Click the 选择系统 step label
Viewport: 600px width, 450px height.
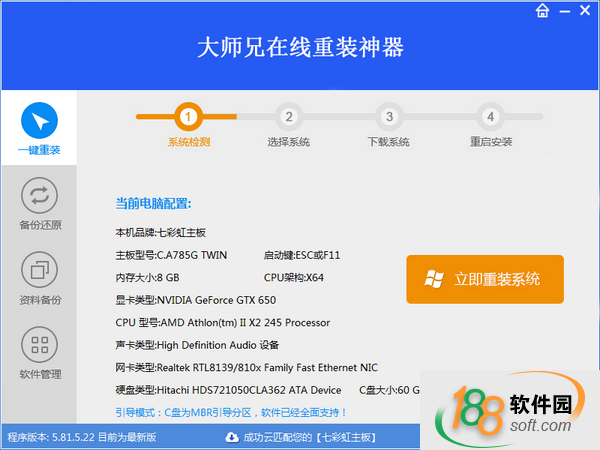tap(288, 142)
